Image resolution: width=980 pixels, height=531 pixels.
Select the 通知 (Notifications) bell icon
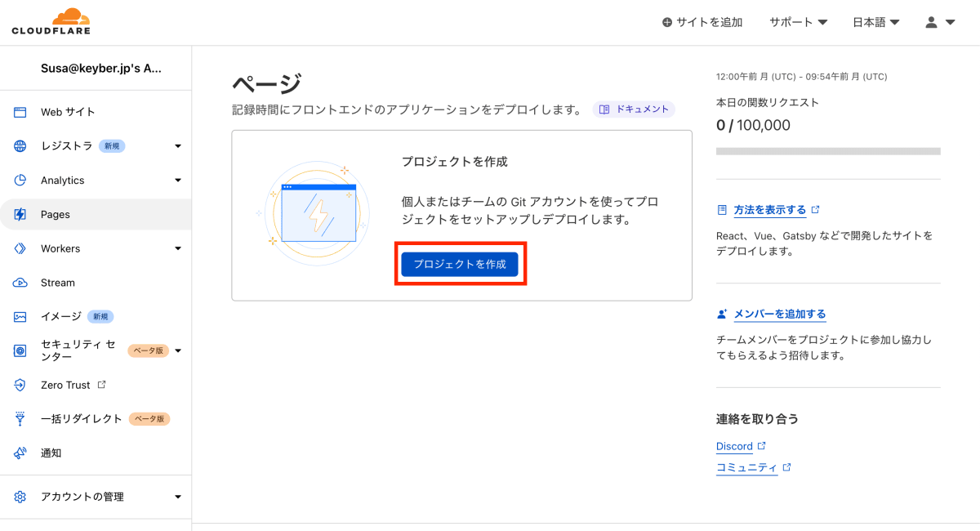tap(20, 453)
